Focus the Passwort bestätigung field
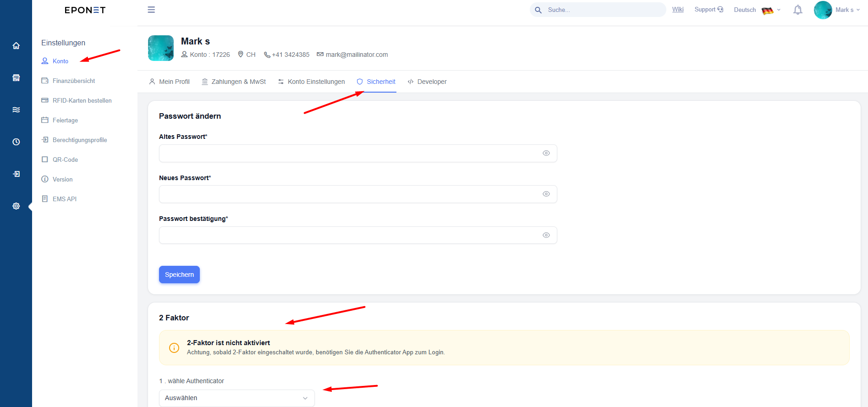 (x=358, y=235)
